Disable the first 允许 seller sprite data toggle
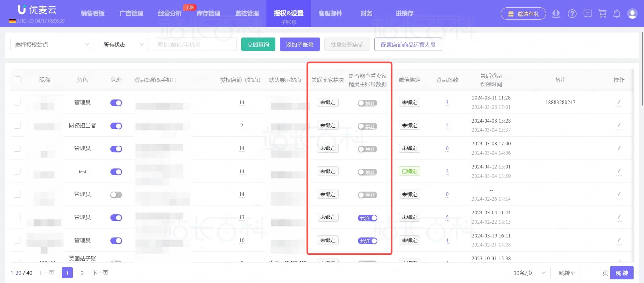 pos(368,218)
